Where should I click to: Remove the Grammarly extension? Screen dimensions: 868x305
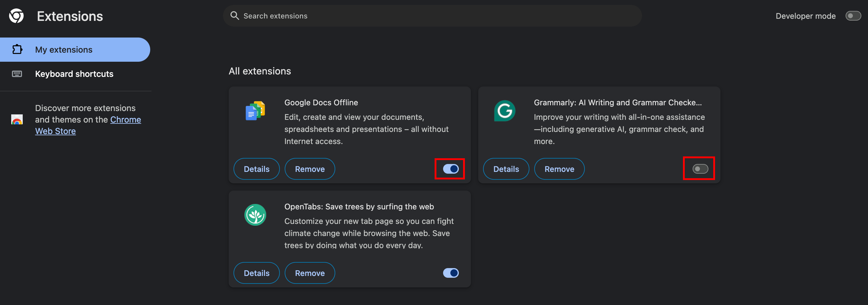[x=559, y=169]
